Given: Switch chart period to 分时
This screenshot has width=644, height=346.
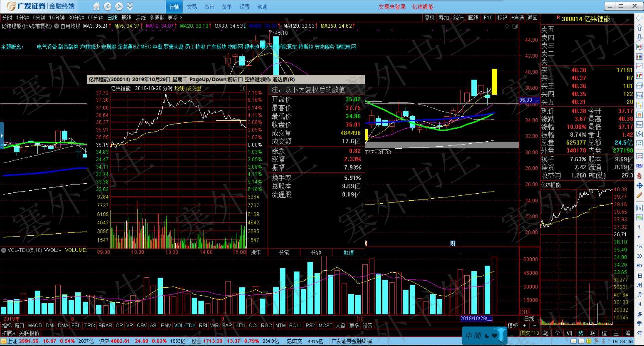Looking at the screenshot, I should coord(7,18).
